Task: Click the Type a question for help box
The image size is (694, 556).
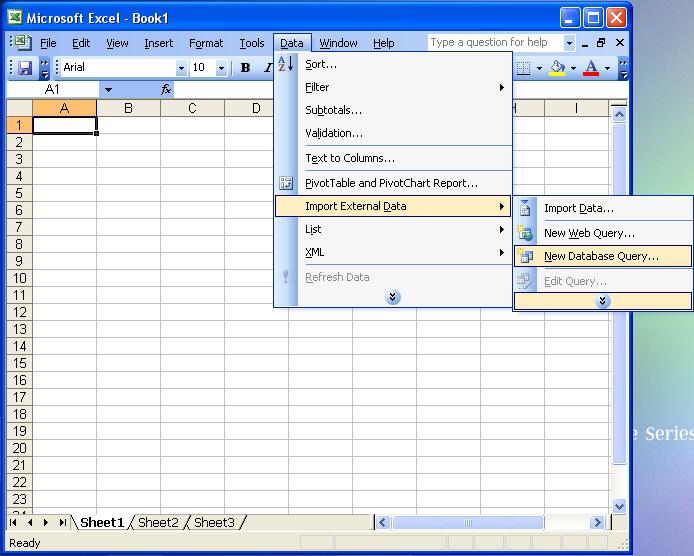Action: [495, 42]
